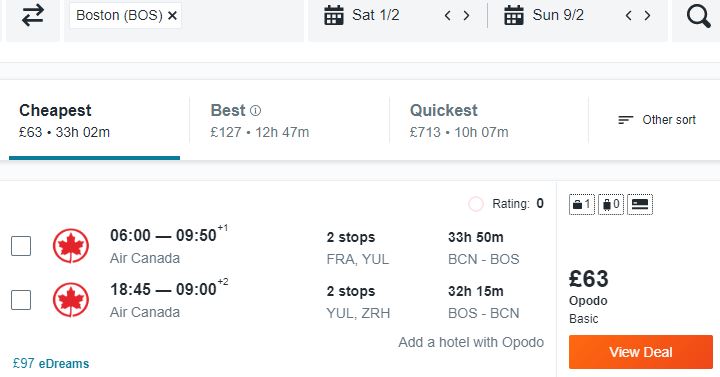Move Sun 9/2 return date later

pyautogui.click(x=647, y=16)
